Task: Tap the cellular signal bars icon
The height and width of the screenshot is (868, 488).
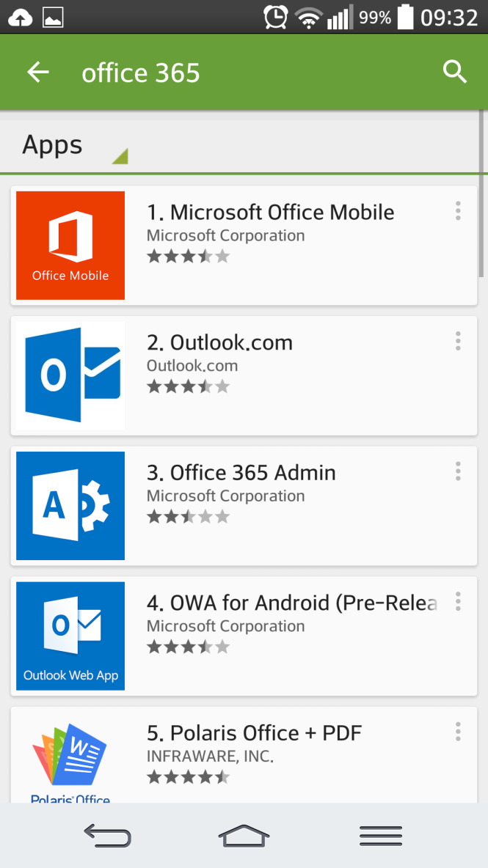Action: tap(340, 18)
